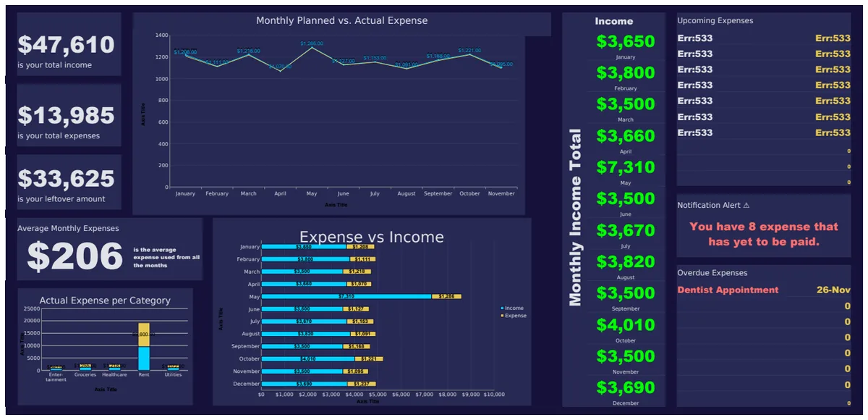
Task: Click 'Monthly Planned vs. Actual Expense' chart title
Action: [341, 20]
